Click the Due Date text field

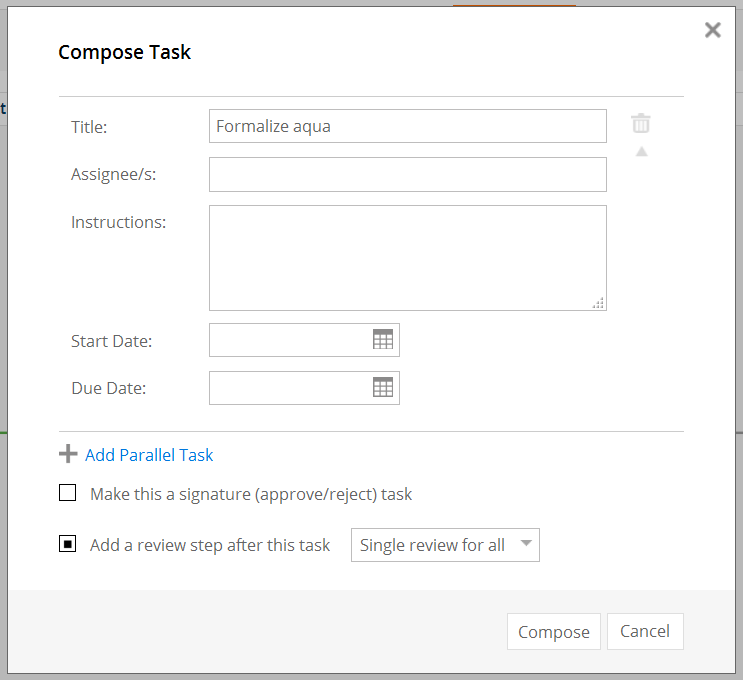(x=290, y=388)
